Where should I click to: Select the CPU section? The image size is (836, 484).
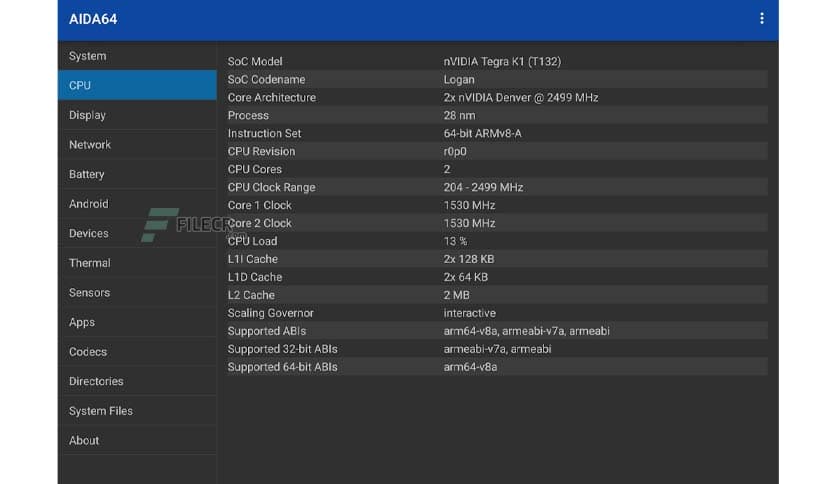[137, 85]
